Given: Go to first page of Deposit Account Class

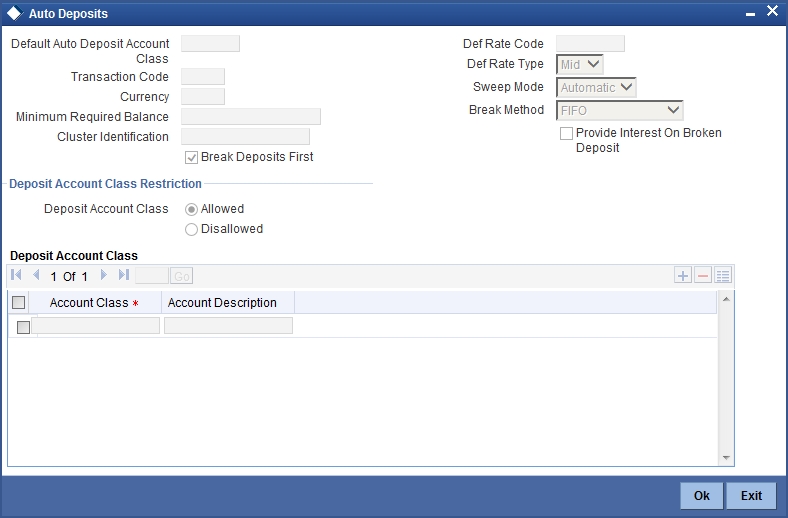Looking at the screenshot, I should click(x=16, y=275).
